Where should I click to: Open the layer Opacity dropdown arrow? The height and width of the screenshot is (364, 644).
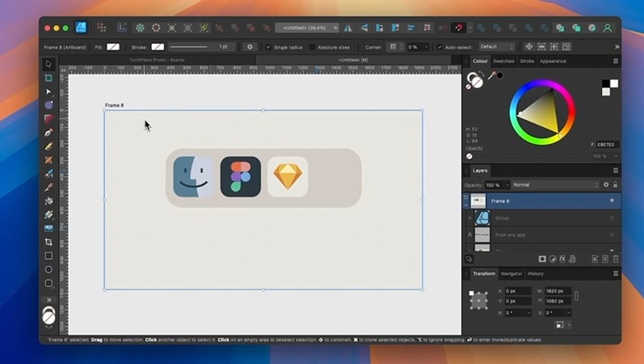(507, 185)
